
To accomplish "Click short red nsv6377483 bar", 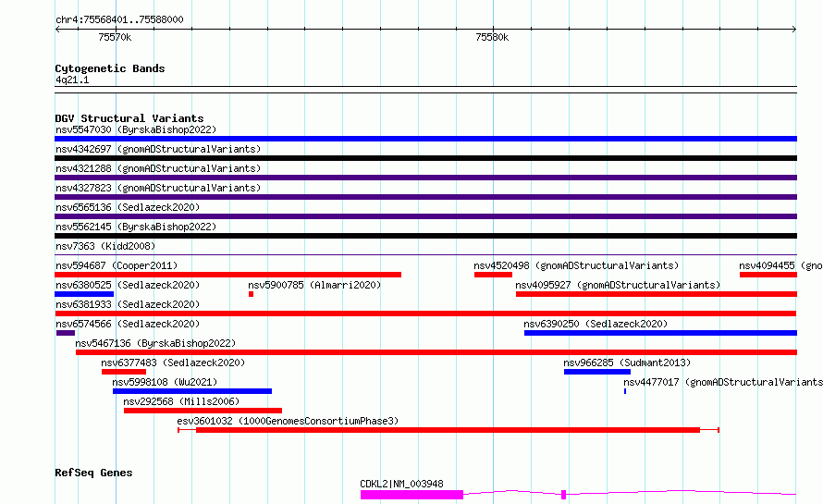I will [x=124, y=372].
